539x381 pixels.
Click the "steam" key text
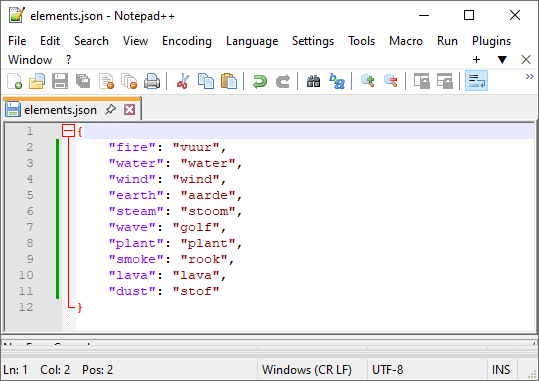tap(136, 211)
